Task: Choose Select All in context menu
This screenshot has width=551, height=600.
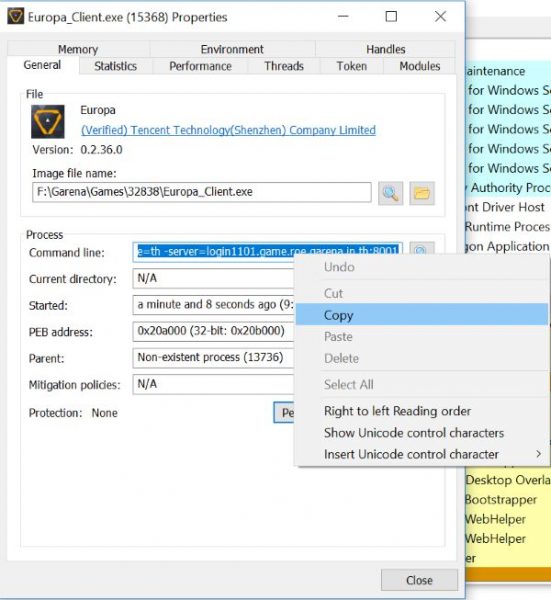Action: click(x=422, y=385)
